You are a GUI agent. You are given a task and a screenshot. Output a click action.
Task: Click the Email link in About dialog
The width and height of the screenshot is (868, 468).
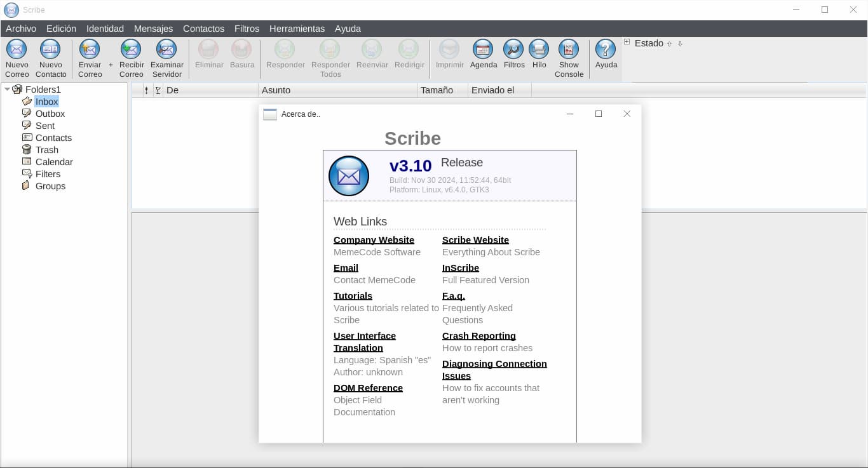346,268
